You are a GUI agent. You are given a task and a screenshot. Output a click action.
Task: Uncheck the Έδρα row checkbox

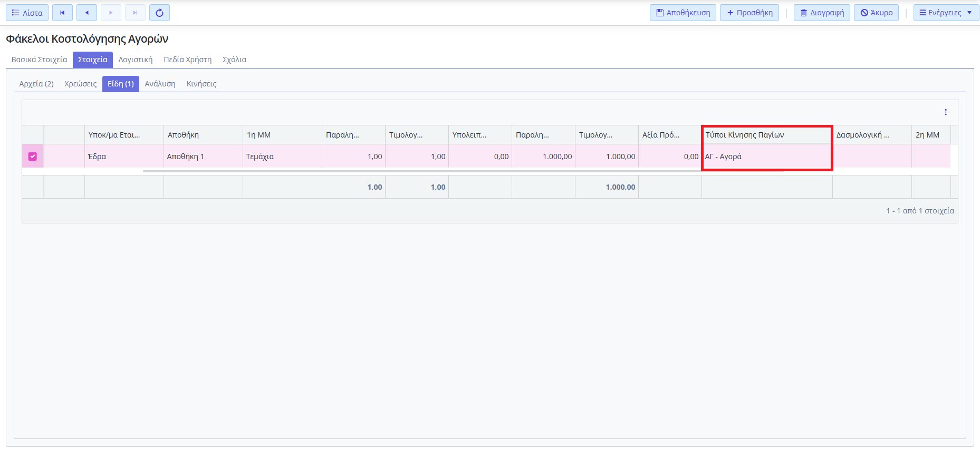coord(33,156)
